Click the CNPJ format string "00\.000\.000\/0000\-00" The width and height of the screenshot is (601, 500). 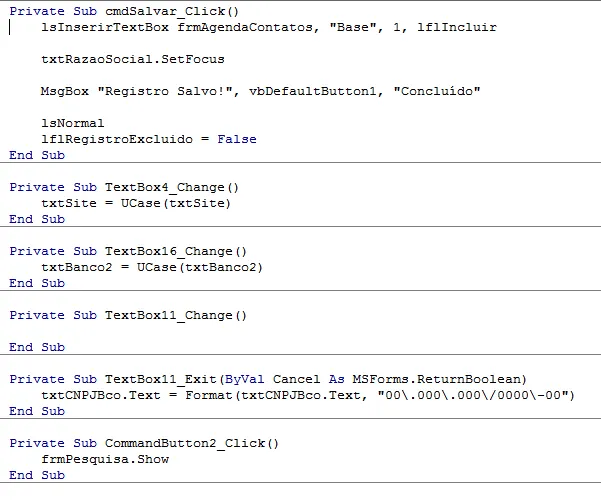pyautogui.click(x=473, y=395)
